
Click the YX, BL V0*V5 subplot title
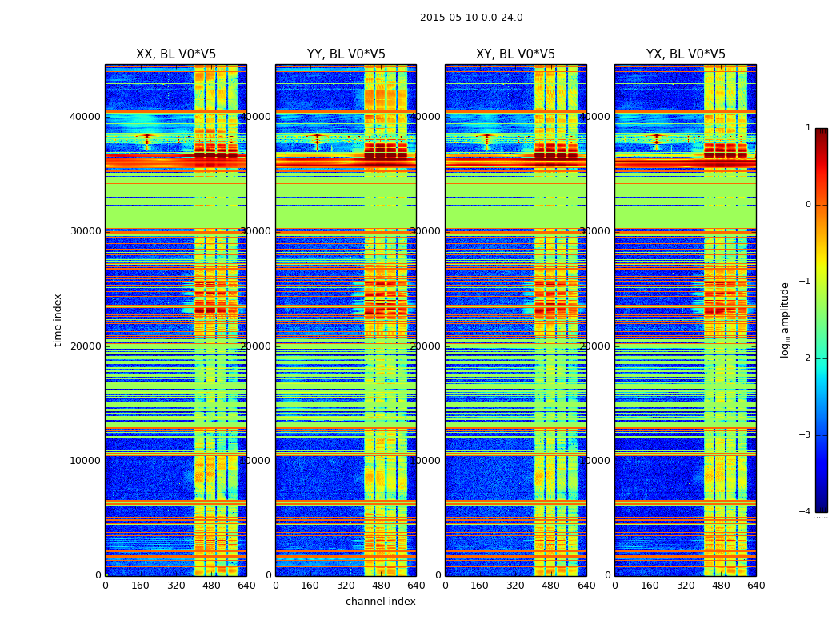tap(686, 54)
